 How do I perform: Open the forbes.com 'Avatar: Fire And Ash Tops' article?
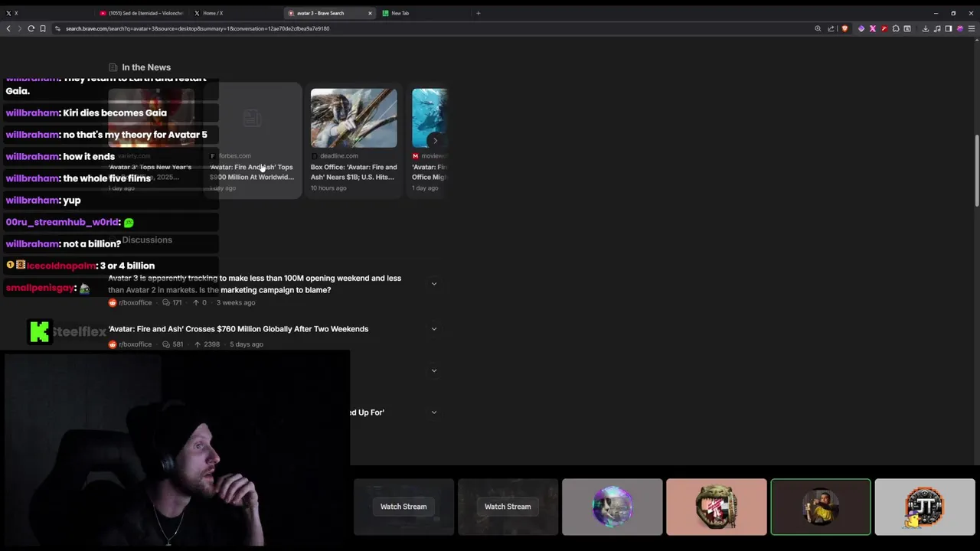click(x=252, y=142)
